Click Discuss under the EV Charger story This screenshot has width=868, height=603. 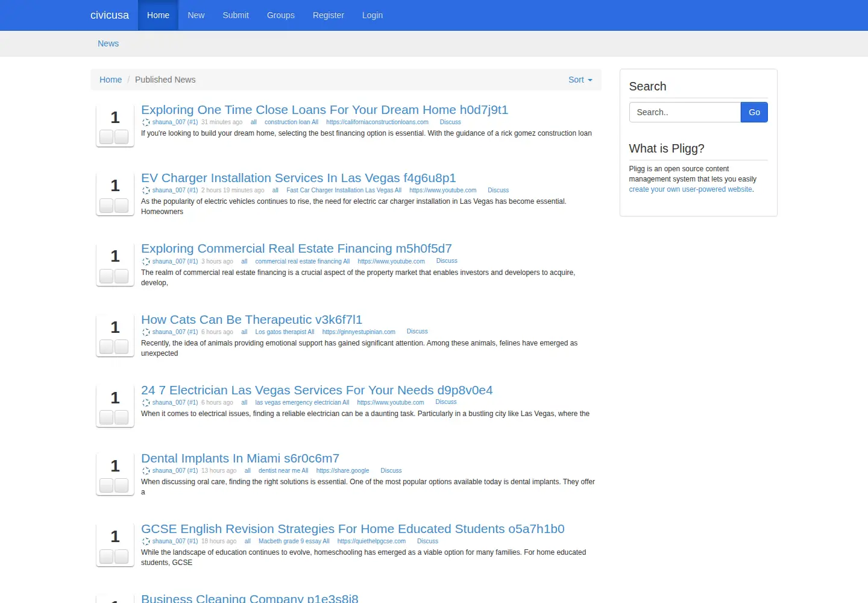[498, 191]
